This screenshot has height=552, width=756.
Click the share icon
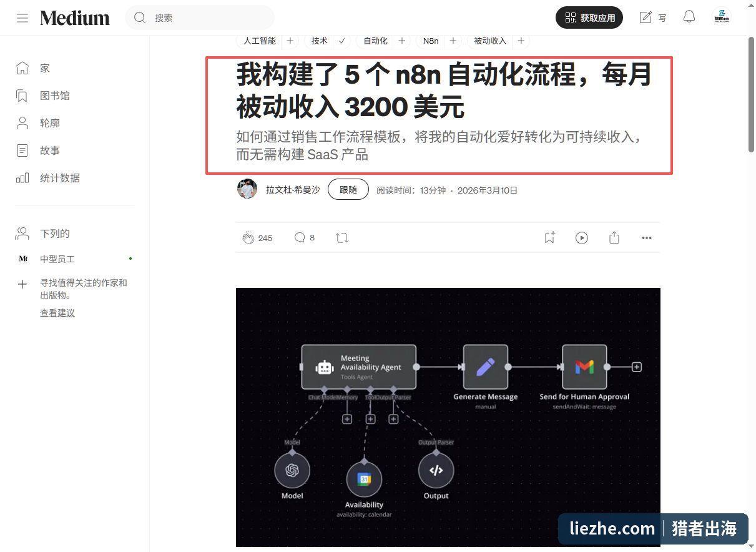click(614, 237)
